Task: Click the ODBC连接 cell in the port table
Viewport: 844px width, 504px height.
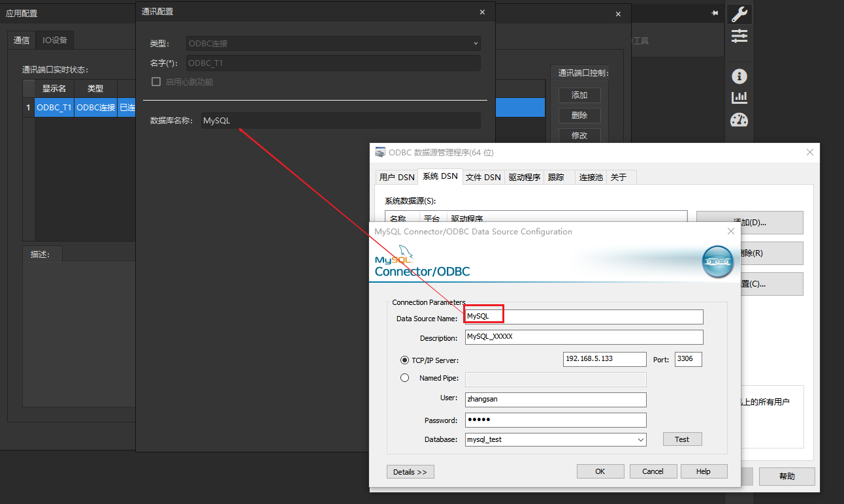Action: 95,108
